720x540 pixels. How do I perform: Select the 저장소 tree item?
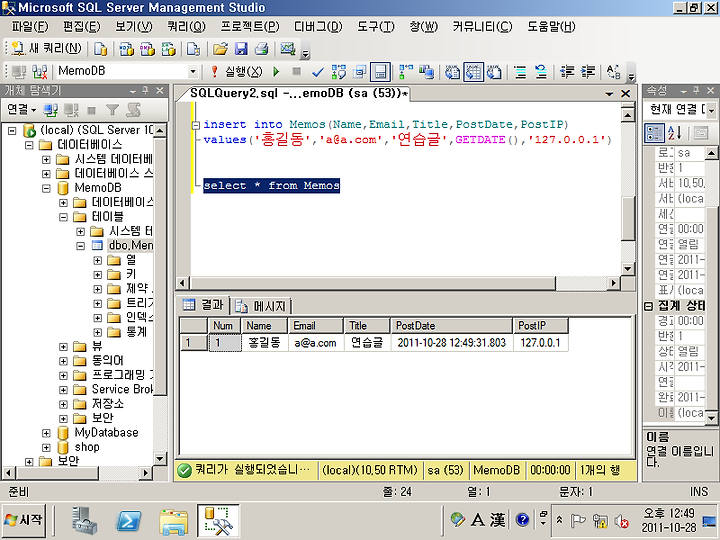pyautogui.click(x=107, y=404)
